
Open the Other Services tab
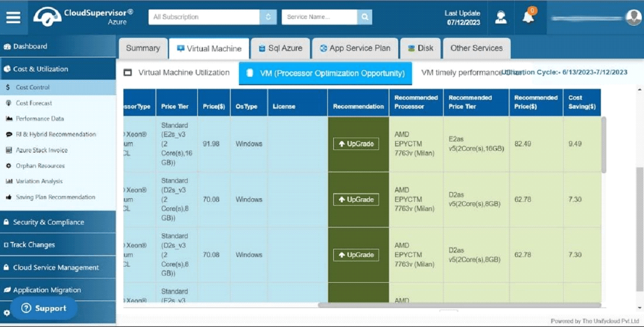(x=476, y=49)
